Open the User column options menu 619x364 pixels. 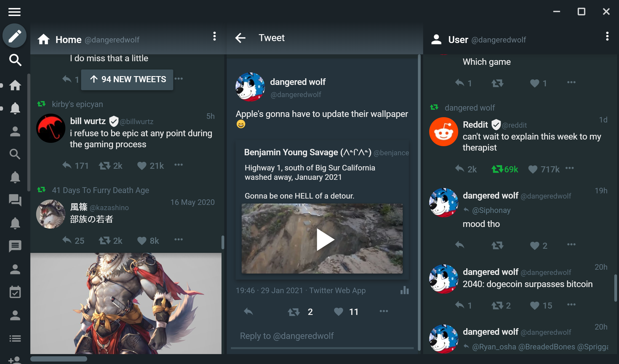click(607, 36)
